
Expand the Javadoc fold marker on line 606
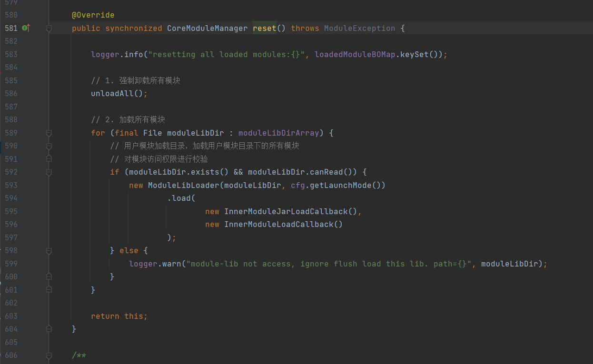coord(49,355)
